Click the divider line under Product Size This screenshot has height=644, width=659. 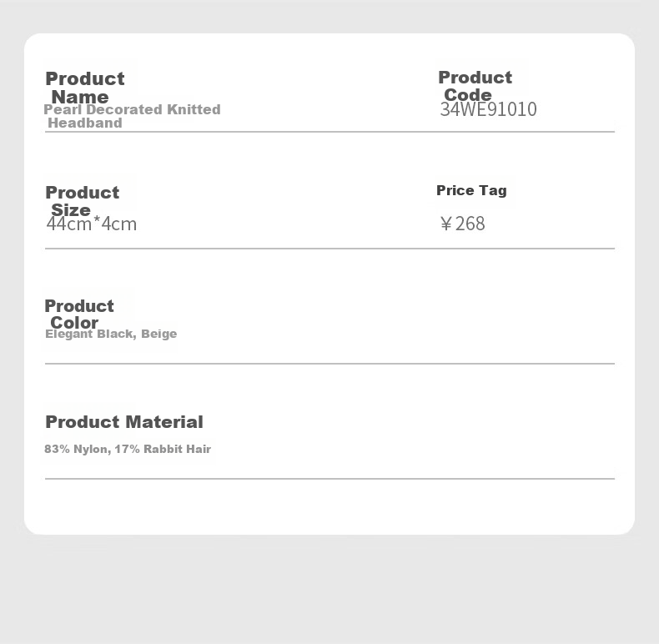(x=330, y=249)
